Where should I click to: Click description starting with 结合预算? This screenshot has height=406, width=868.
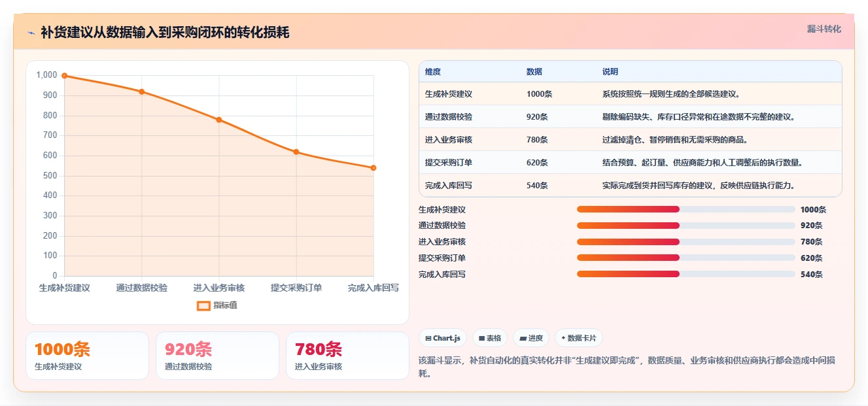click(x=703, y=163)
